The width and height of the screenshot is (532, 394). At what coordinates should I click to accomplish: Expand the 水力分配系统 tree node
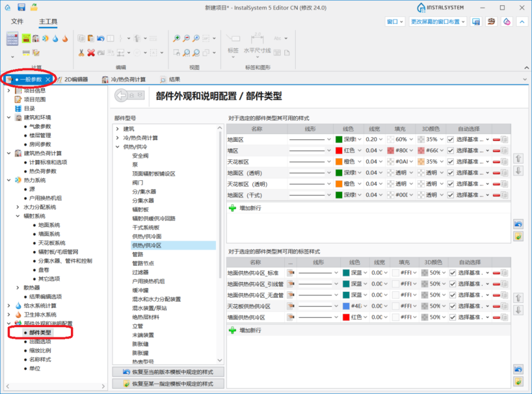[x=18, y=207]
